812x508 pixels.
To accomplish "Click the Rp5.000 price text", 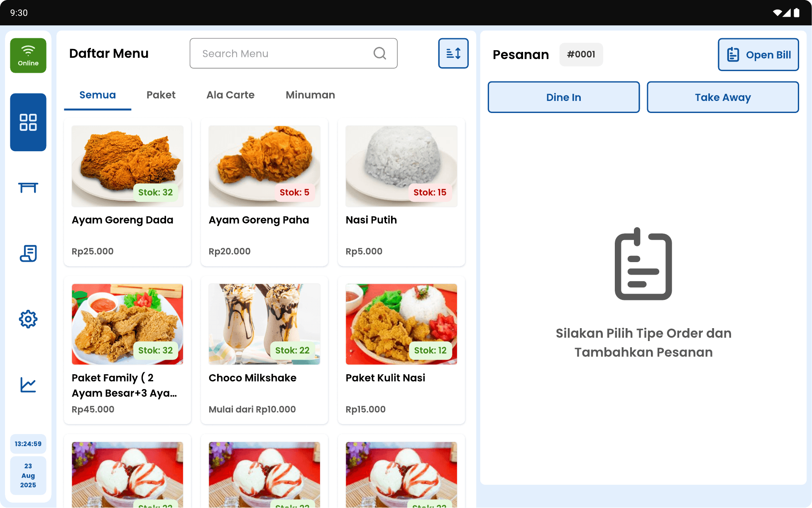I will click(x=364, y=251).
